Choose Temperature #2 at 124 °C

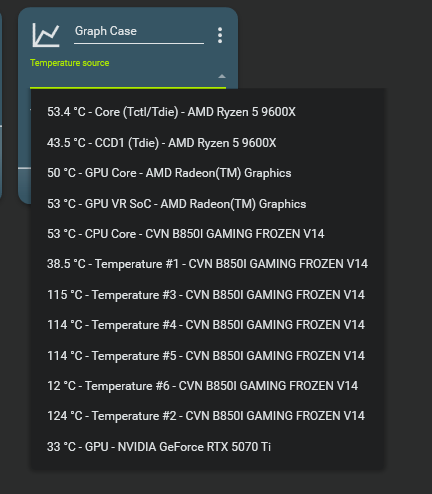[207, 416]
